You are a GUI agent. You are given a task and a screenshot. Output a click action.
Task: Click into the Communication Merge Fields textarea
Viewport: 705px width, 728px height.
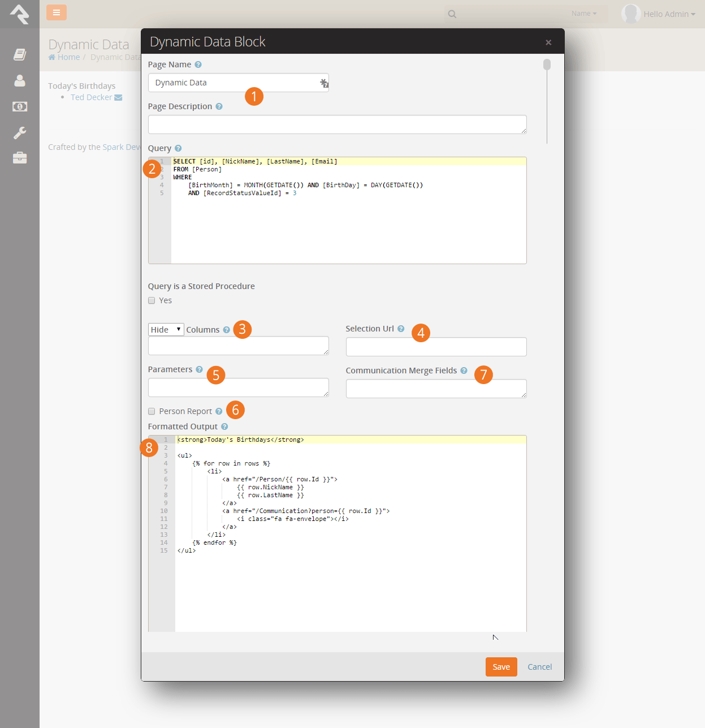coord(436,389)
